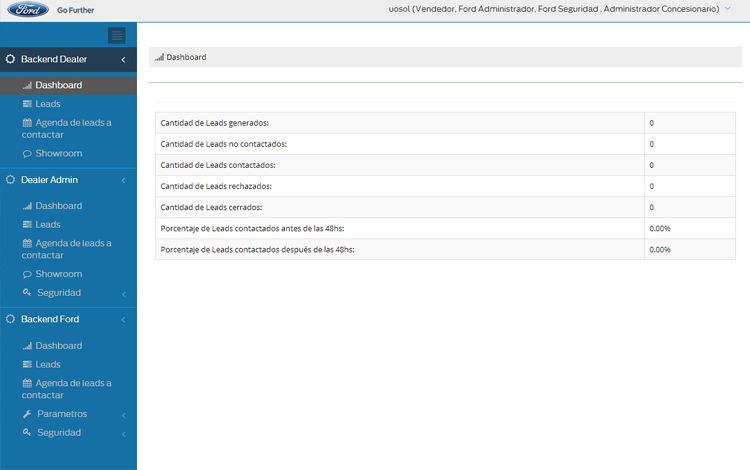Click the Parametros wrench icon
750x470 pixels.
[x=27, y=414]
